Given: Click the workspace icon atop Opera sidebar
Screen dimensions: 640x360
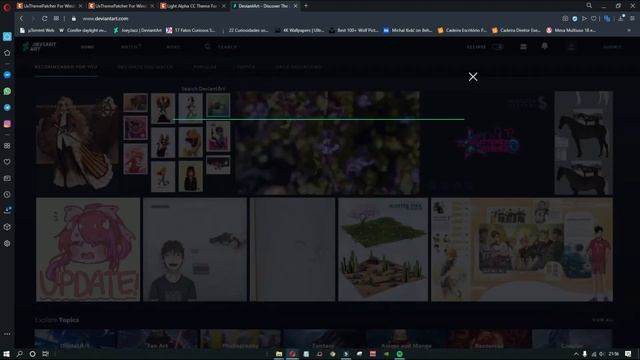Looking at the screenshot, I should point(7,36).
